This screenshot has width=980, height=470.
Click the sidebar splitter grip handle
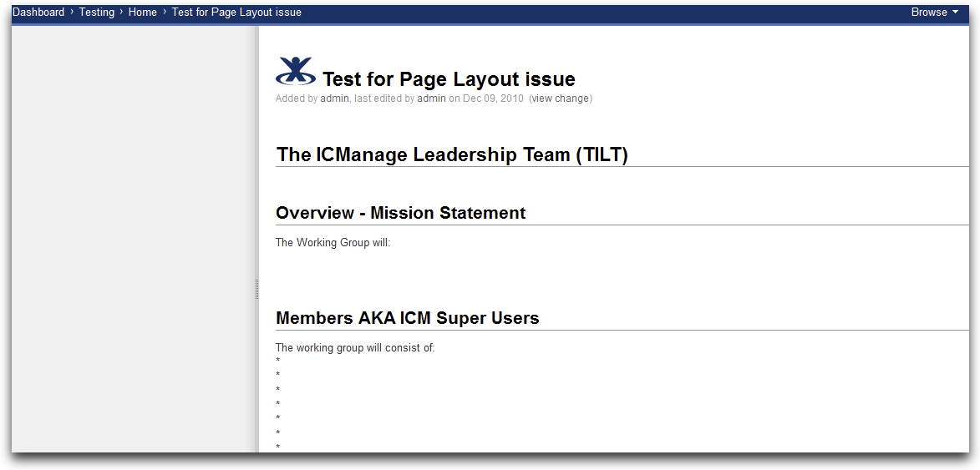(256, 290)
